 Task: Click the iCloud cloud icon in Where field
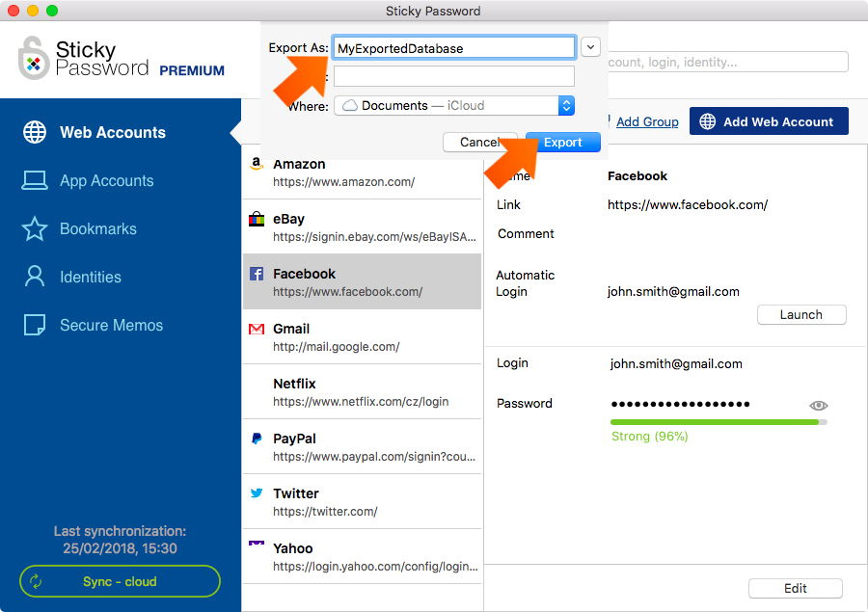point(350,105)
